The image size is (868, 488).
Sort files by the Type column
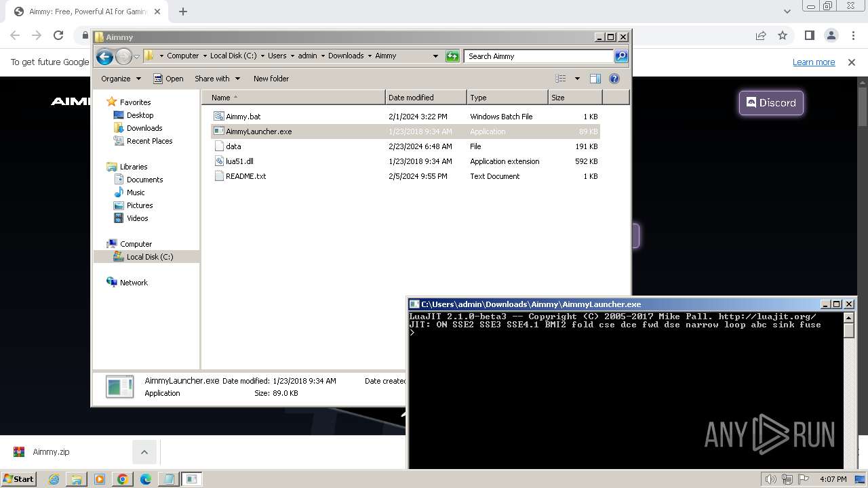point(507,98)
